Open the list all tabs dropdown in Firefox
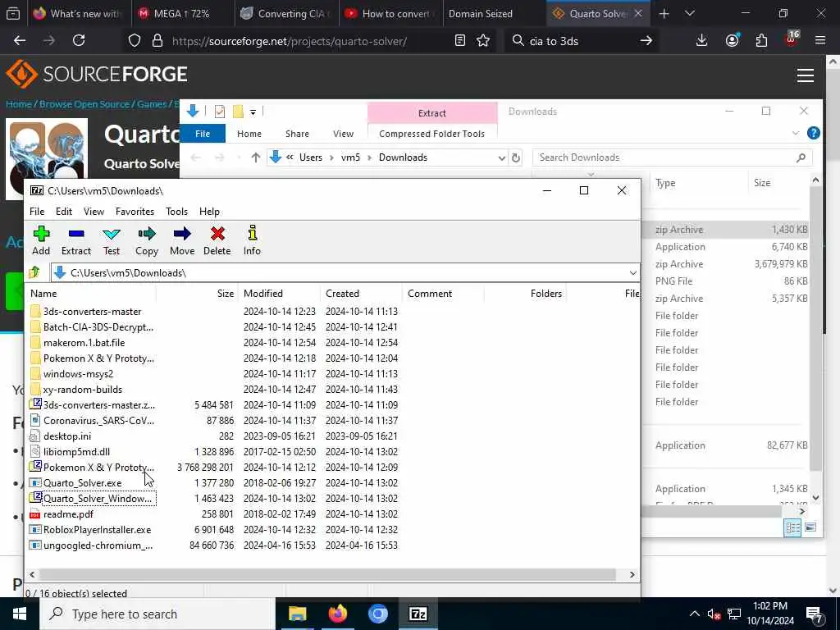The width and height of the screenshot is (840, 630). tap(690, 13)
